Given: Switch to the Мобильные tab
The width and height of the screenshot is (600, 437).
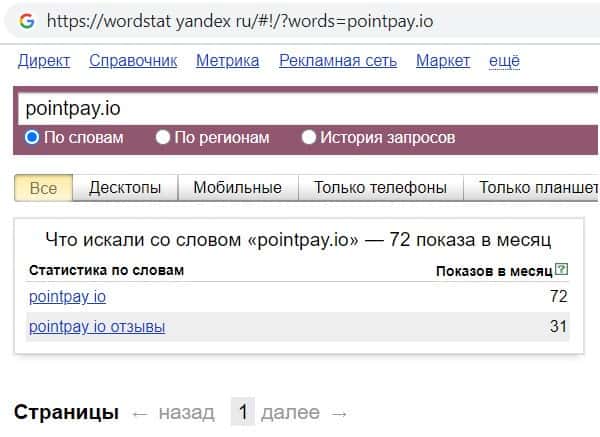Looking at the screenshot, I should pos(238,188).
